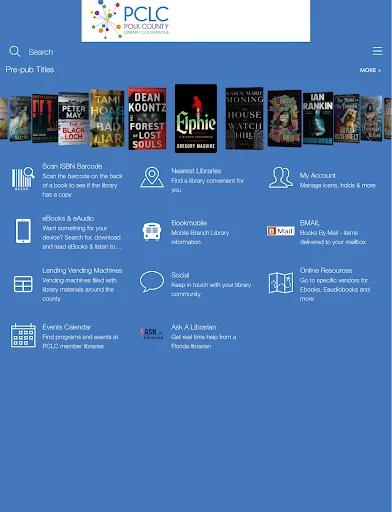Image resolution: width=392 pixels, height=512 pixels.
Task: Tap the Ask A Librarian logo icon
Action: (x=152, y=334)
